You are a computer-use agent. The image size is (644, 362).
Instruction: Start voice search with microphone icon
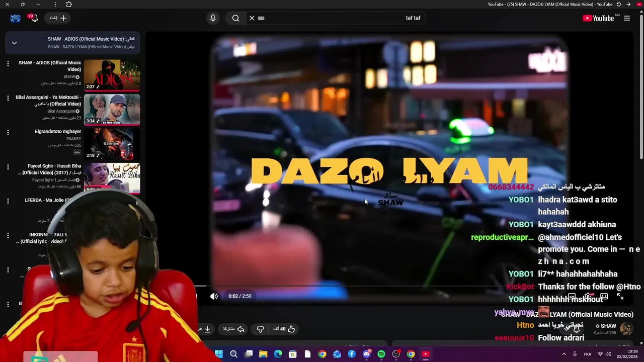coord(213,18)
